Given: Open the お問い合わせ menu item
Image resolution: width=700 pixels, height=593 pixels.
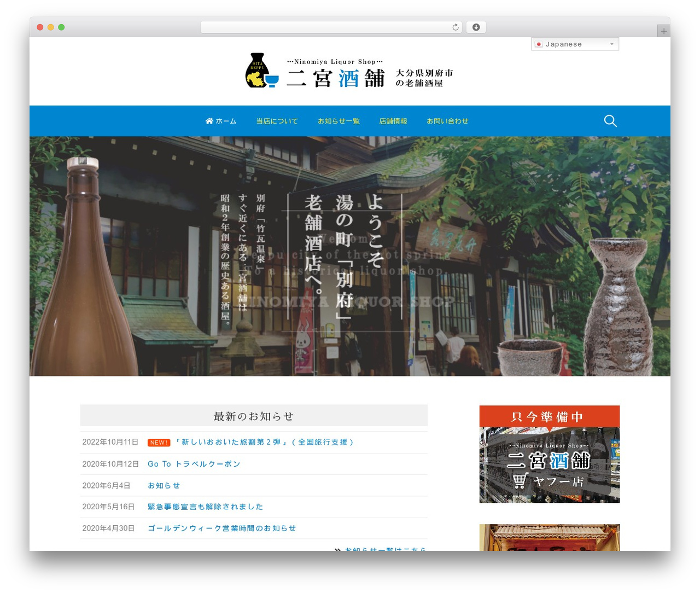Looking at the screenshot, I should (447, 121).
